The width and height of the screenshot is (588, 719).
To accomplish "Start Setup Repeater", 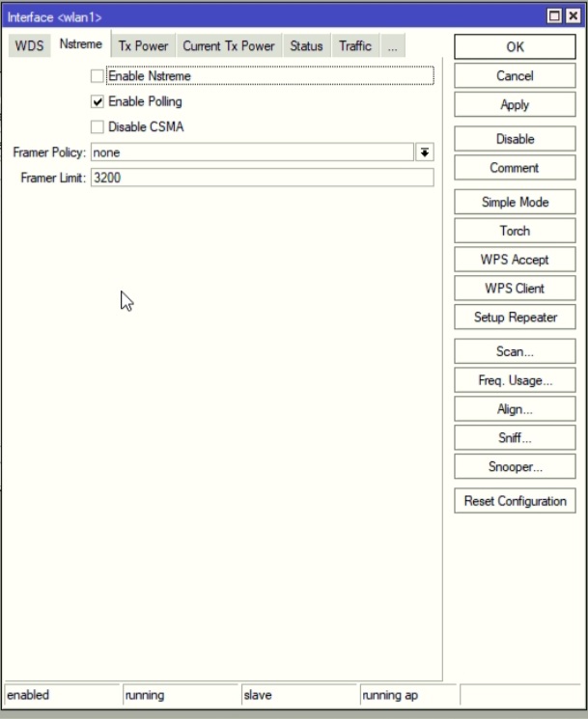I will (x=515, y=318).
